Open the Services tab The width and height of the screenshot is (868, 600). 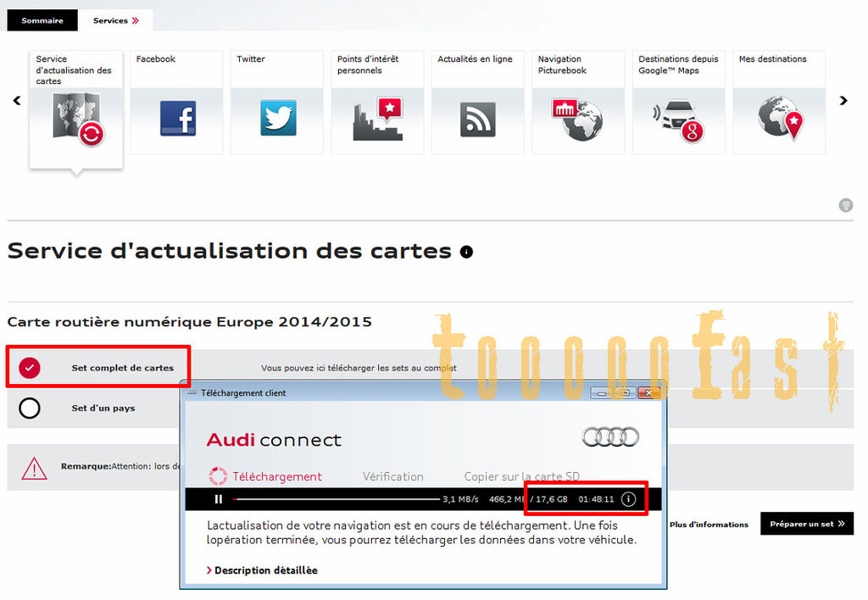[x=115, y=20]
